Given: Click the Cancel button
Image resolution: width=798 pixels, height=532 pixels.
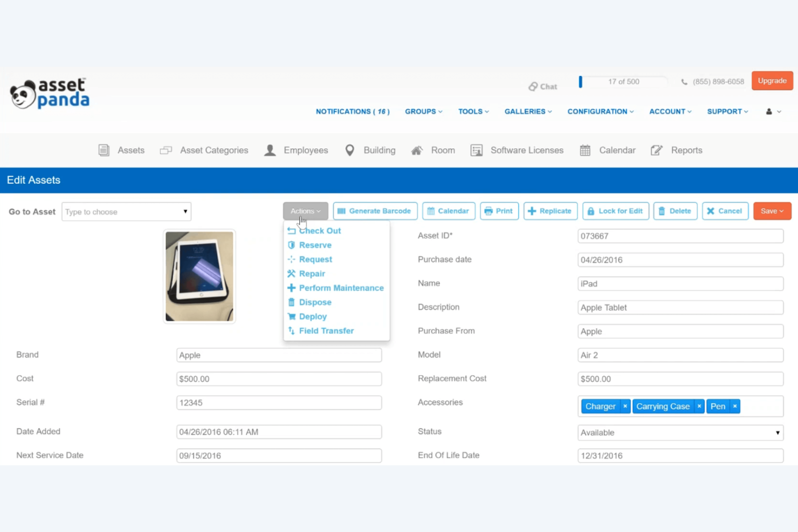Looking at the screenshot, I should (x=725, y=211).
